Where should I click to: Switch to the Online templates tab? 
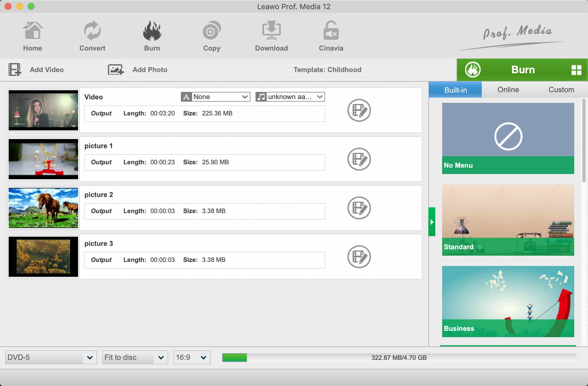tap(508, 90)
